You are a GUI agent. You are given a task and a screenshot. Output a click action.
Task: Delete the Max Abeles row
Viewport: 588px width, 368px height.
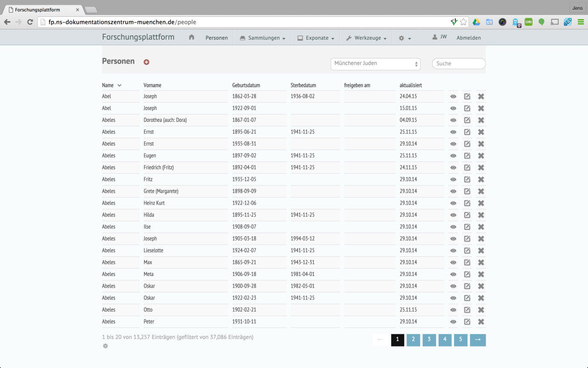[x=481, y=262]
